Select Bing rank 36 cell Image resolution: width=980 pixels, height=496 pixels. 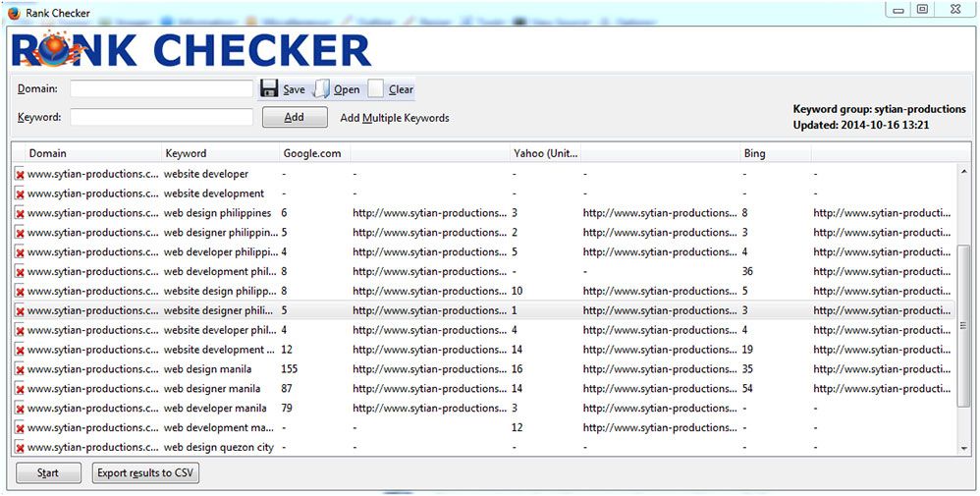point(747,271)
